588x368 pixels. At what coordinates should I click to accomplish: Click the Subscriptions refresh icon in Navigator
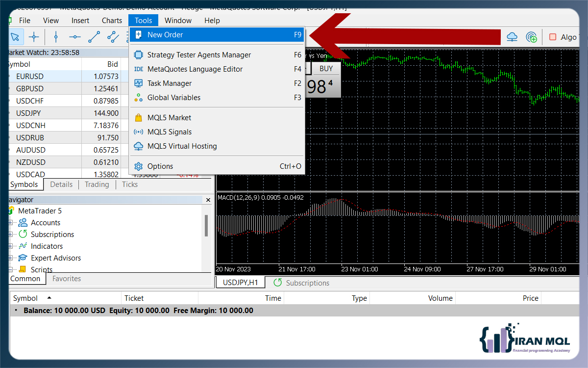point(23,235)
